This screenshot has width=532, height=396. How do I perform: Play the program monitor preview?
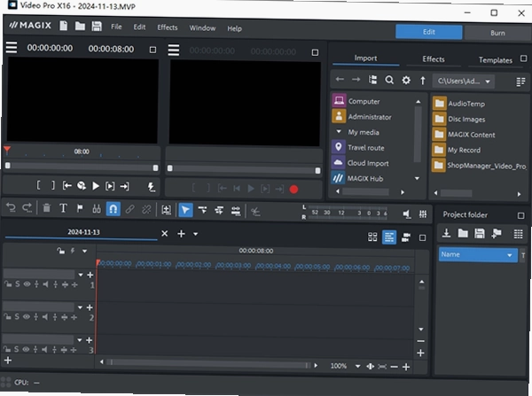pyautogui.click(x=96, y=186)
